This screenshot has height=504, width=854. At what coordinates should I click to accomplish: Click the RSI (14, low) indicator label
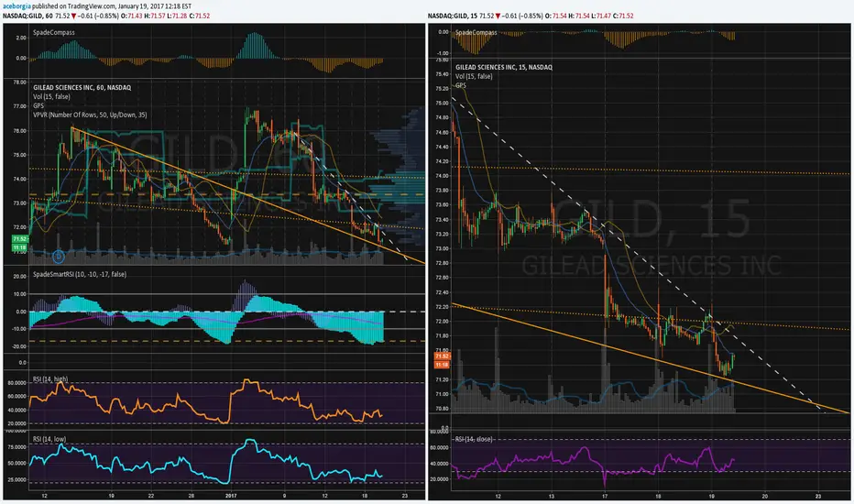click(x=49, y=439)
